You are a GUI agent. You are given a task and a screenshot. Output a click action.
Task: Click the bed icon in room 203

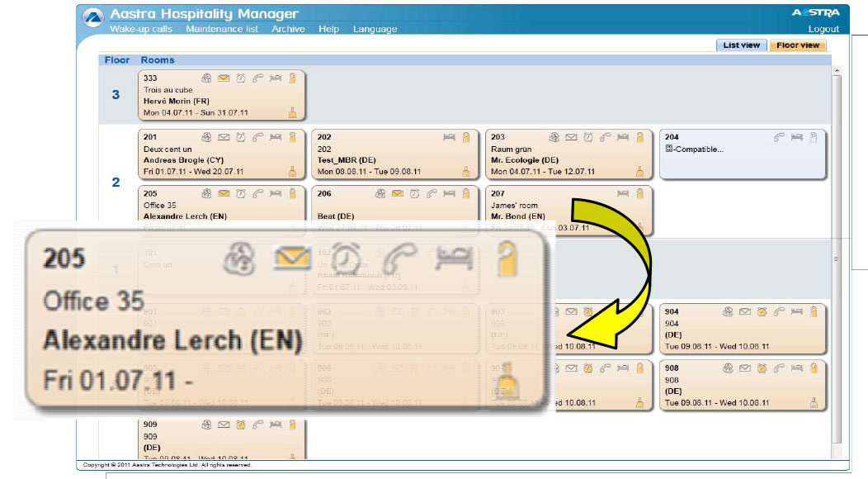tap(623, 137)
